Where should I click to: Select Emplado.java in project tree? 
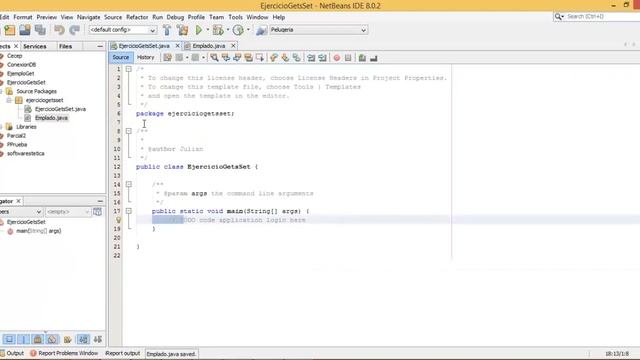[51, 118]
